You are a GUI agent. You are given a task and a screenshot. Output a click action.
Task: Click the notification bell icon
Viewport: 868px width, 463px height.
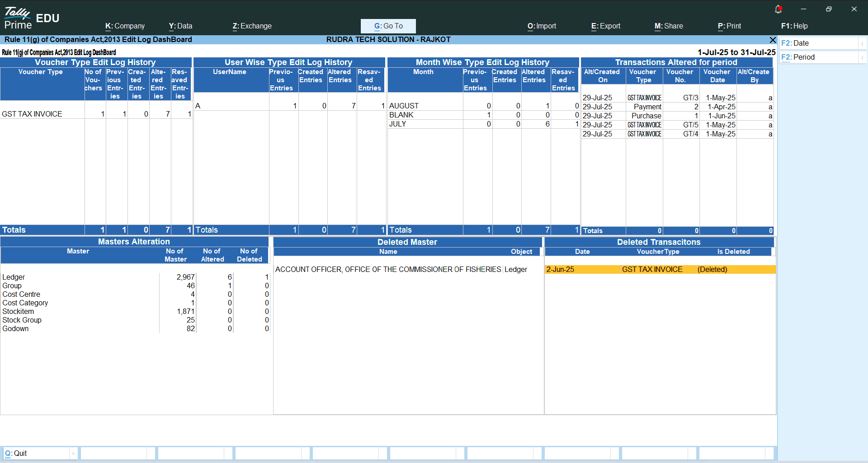pos(778,9)
